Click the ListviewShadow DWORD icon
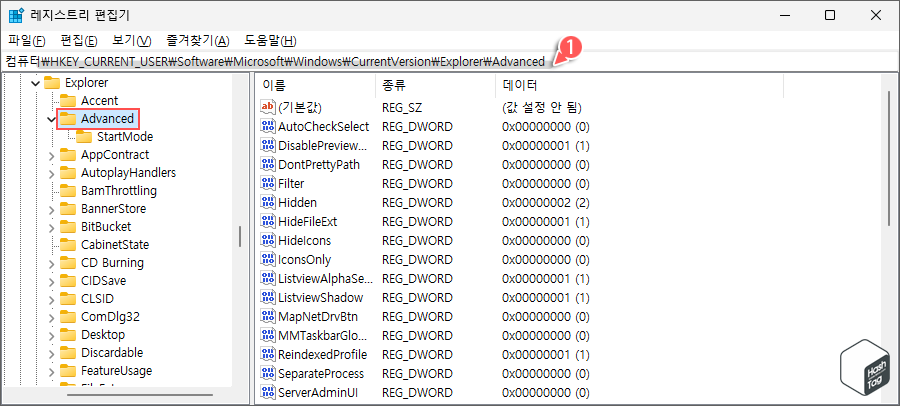 pyautogui.click(x=268, y=297)
